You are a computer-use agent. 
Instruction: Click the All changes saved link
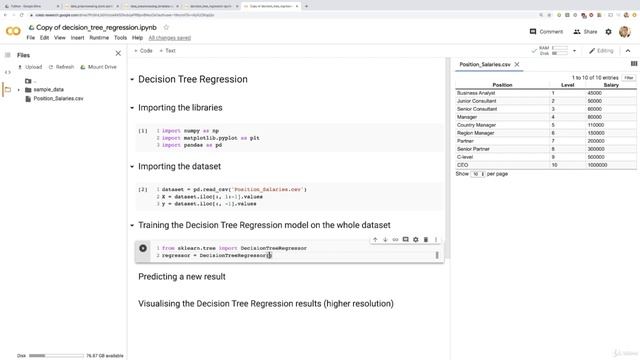(170, 38)
